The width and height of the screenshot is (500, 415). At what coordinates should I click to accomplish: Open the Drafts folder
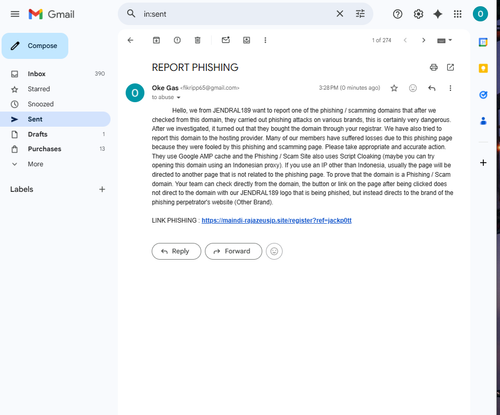click(55, 134)
